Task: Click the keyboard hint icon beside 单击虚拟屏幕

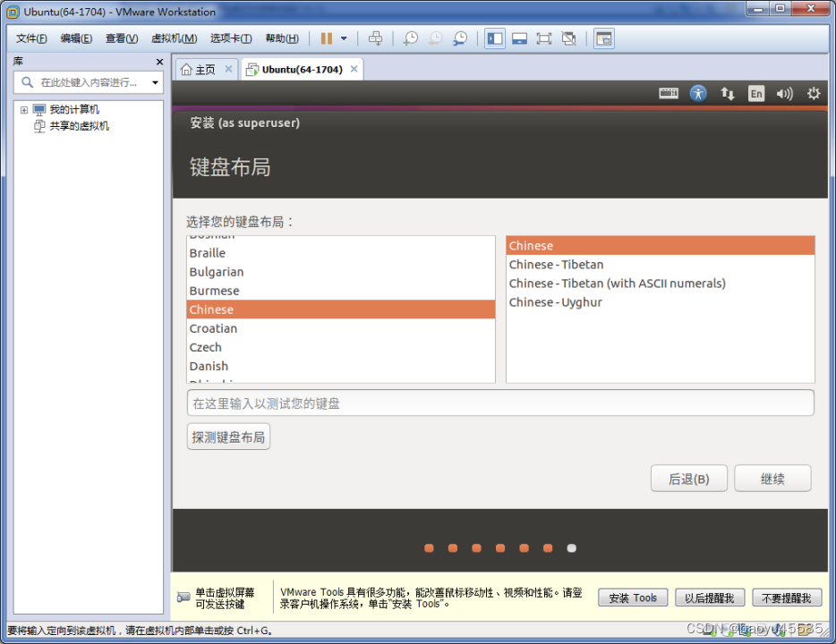Action: coord(183,597)
